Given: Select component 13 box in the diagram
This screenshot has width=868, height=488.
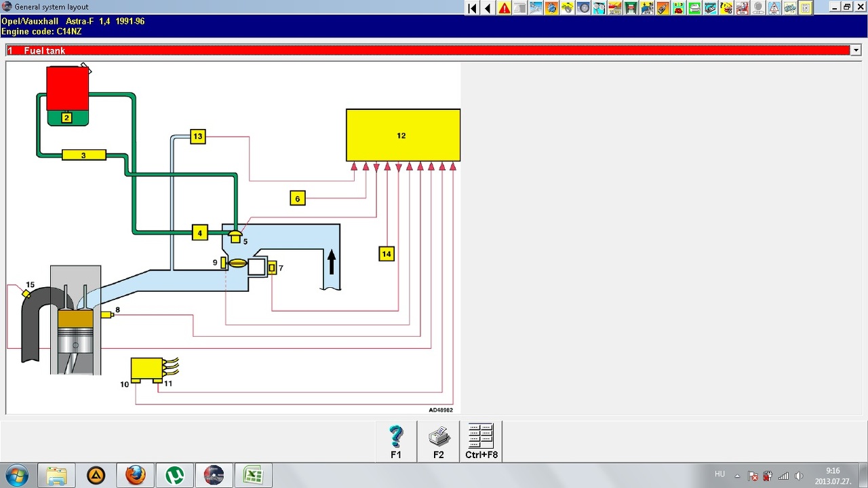Looking at the screenshot, I should click(x=198, y=136).
